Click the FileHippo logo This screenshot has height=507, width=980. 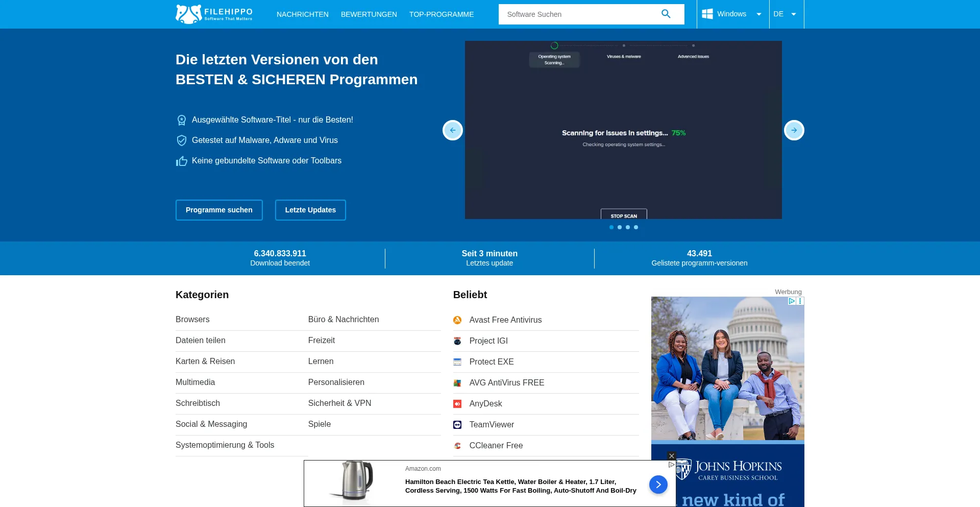pyautogui.click(x=214, y=14)
